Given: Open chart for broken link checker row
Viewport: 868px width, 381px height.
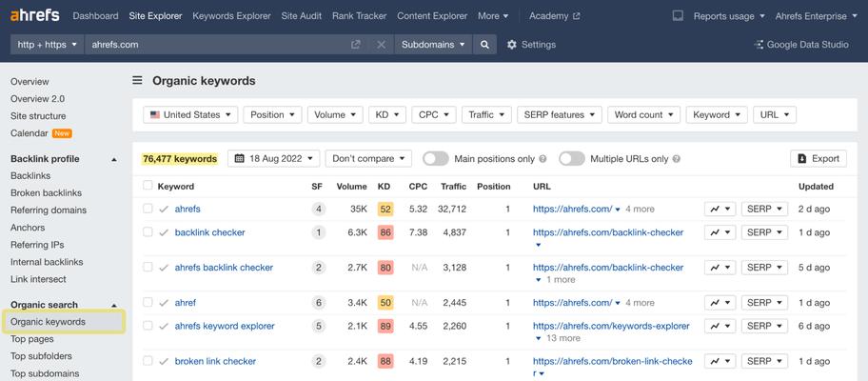Looking at the screenshot, I should [x=720, y=361].
